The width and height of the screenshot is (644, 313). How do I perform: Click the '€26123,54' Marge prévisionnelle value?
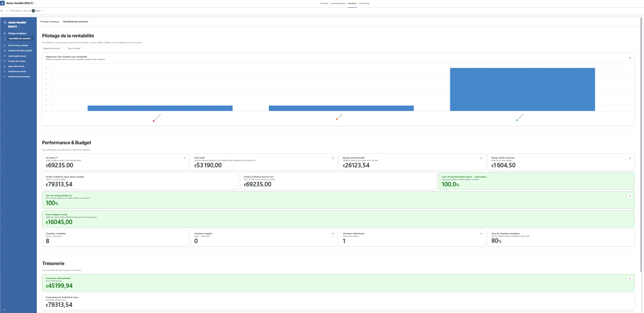356,165
